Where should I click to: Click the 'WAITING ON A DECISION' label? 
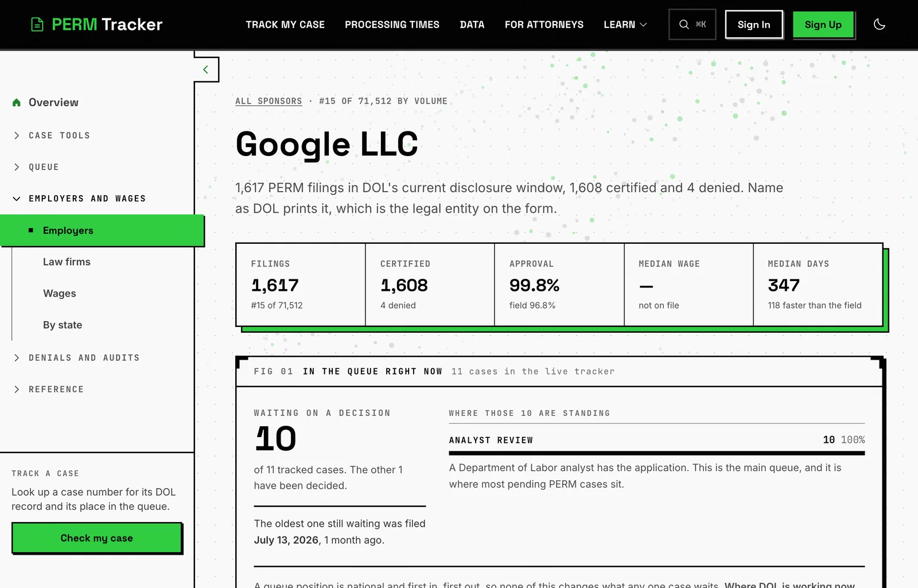pyautogui.click(x=322, y=413)
